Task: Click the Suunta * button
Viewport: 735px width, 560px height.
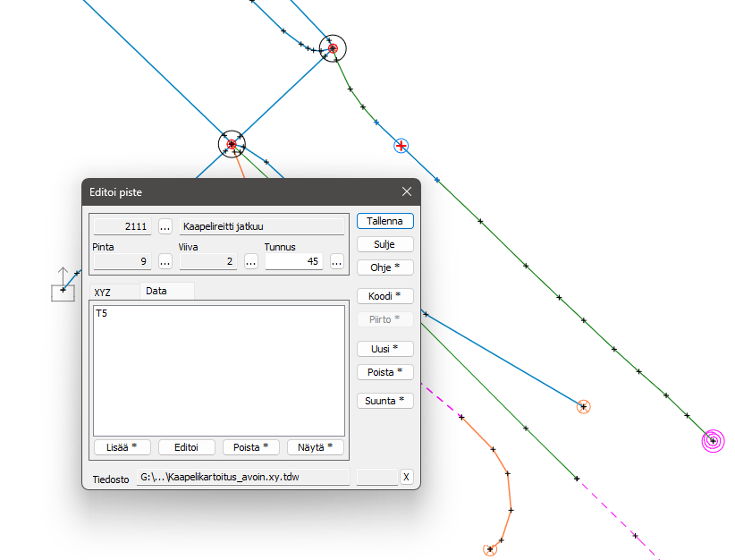Action: coord(384,401)
